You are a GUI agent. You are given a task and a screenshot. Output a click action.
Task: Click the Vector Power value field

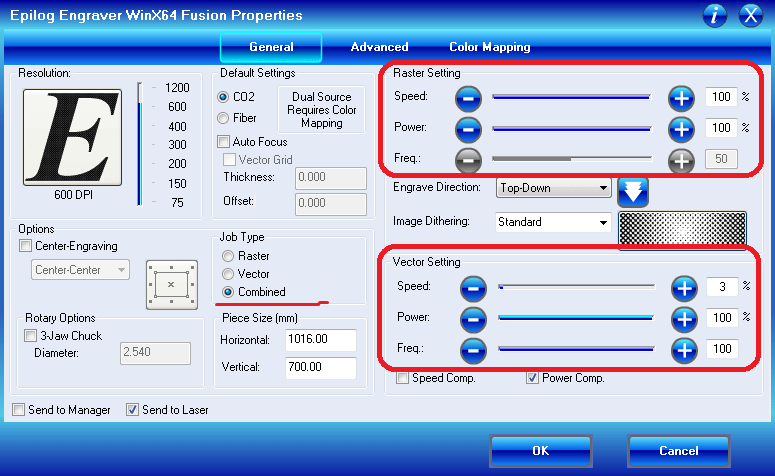[x=722, y=318]
